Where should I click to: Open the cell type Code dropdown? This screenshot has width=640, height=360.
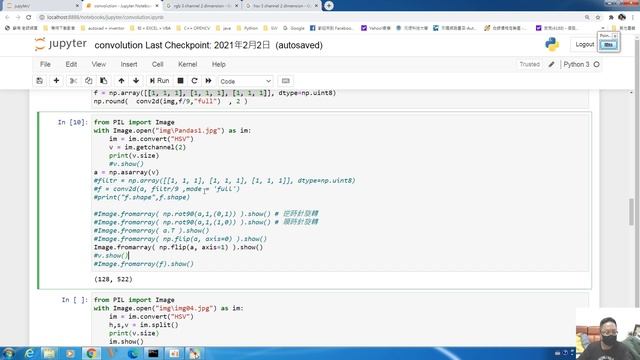click(245, 81)
